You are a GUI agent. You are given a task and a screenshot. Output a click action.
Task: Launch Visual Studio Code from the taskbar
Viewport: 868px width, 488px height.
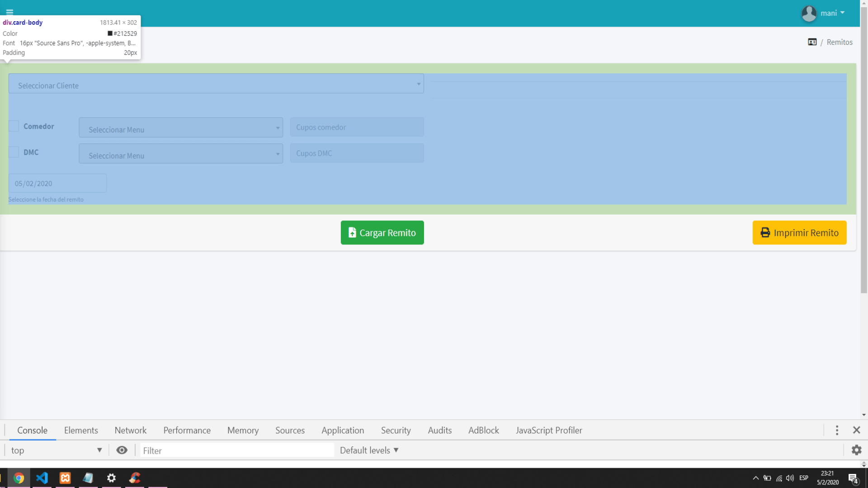[42, 478]
